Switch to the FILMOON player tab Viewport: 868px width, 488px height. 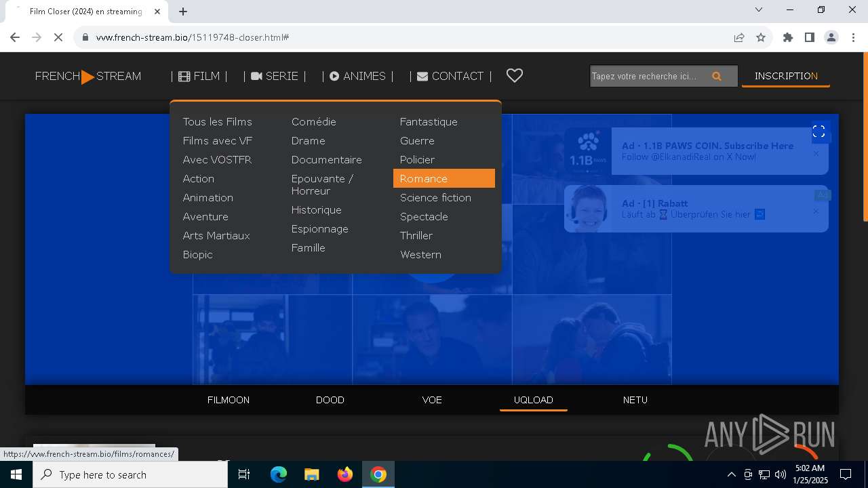229,400
